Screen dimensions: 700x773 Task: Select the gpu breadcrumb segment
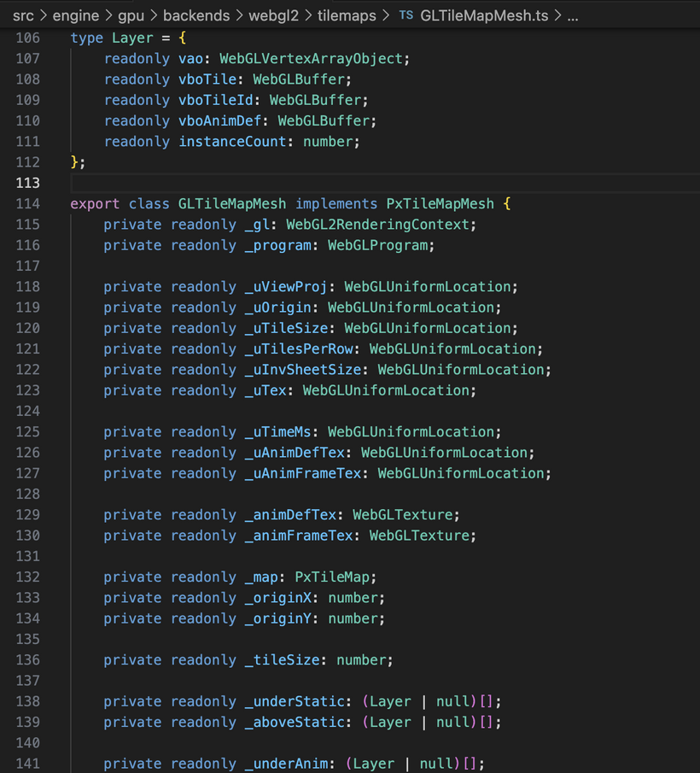tap(131, 15)
